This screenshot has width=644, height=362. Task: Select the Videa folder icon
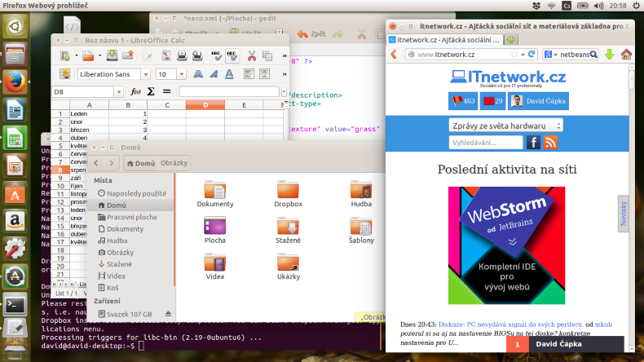coord(215,263)
